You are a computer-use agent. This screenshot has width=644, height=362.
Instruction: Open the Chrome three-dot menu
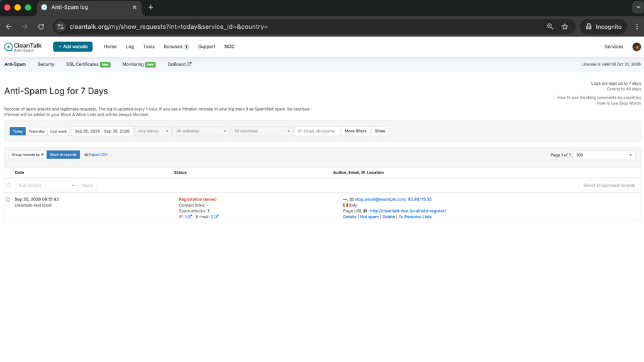click(637, 26)
